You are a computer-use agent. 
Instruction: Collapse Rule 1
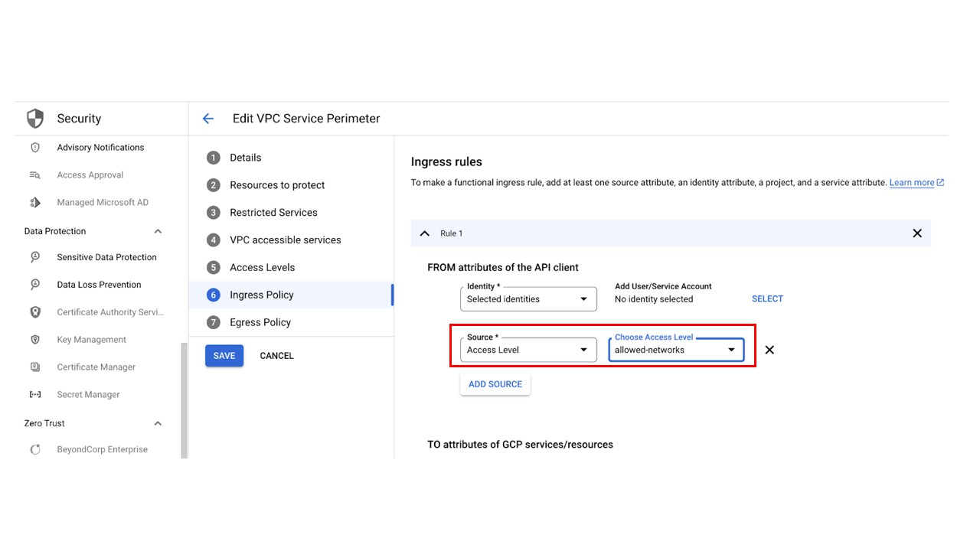[x=425, y=233]
